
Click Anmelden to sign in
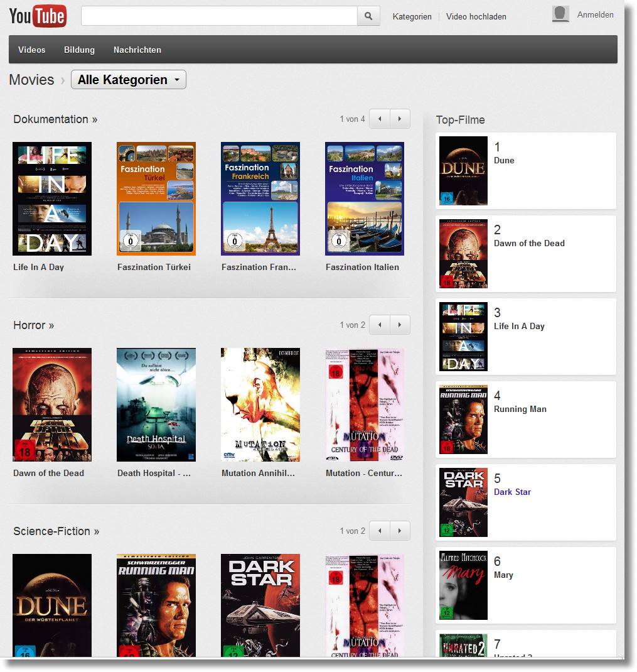click(x=595, y=14)
